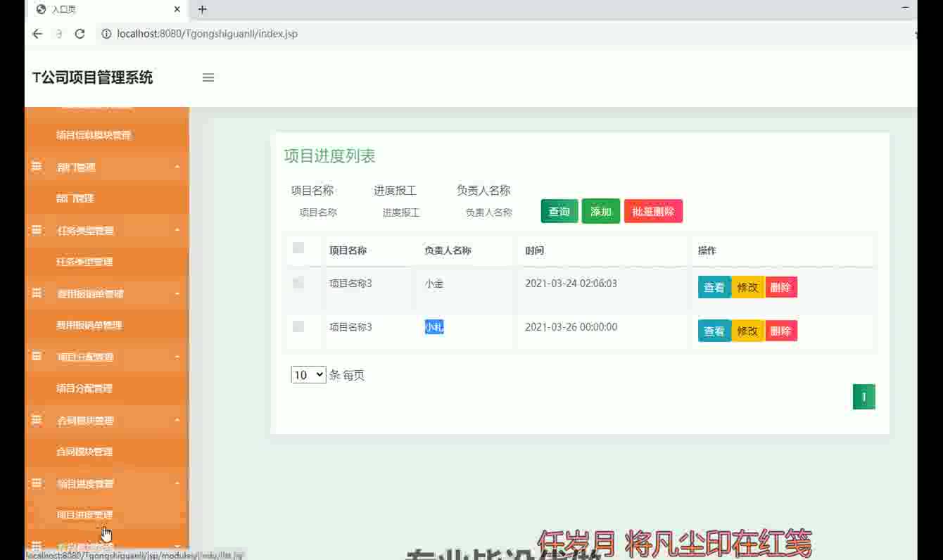Close the 入口页 browser tab
This screenshot has height=560, width=943.
coord(177,9)
